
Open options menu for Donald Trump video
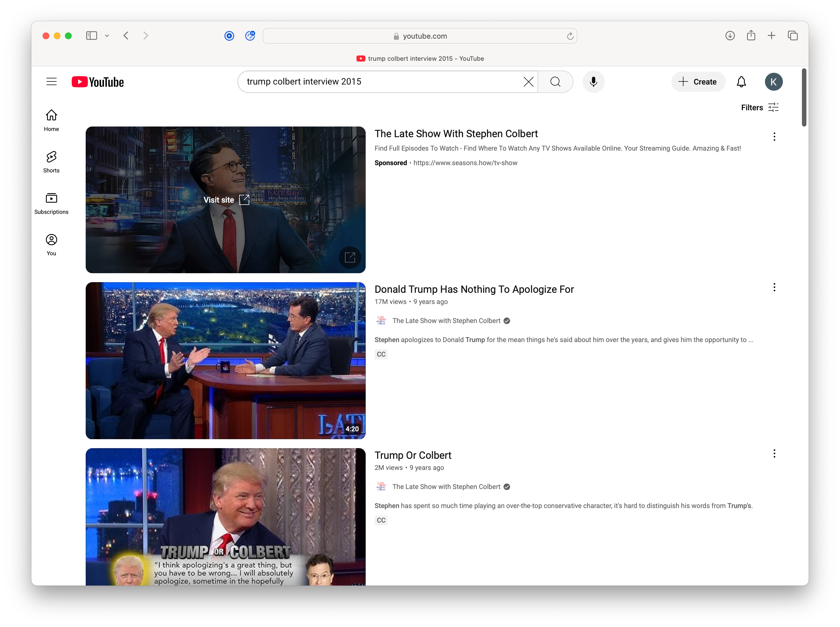click(x=774, y=287)
